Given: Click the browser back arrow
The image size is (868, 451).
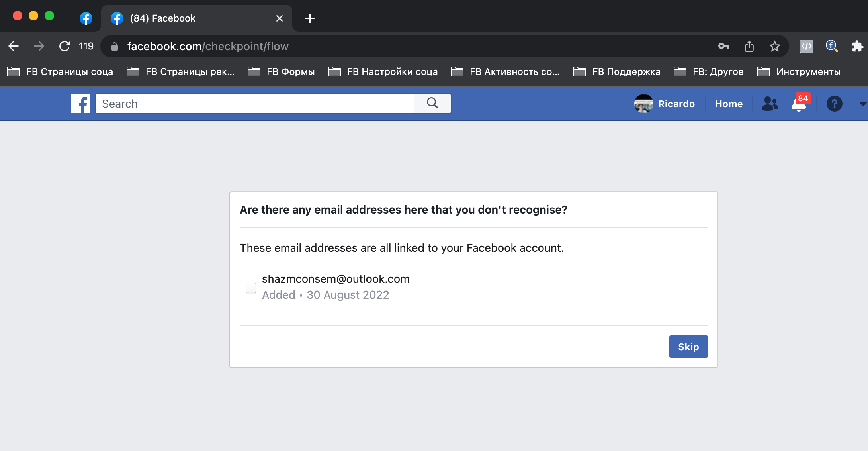Looking at the screenshot, I should (x=14, y=46).
